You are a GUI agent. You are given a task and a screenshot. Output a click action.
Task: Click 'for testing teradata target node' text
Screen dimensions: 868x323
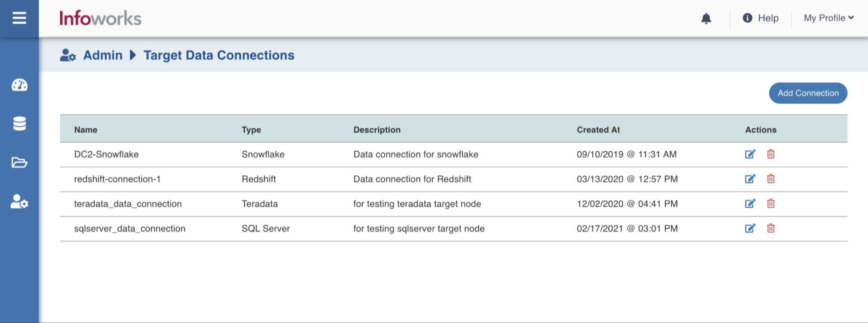pos(417,204)
